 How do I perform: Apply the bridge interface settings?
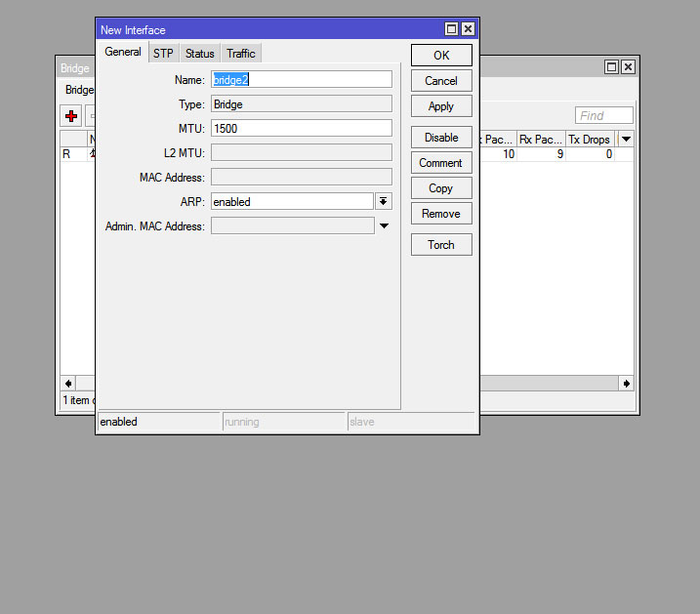[441, 106]
